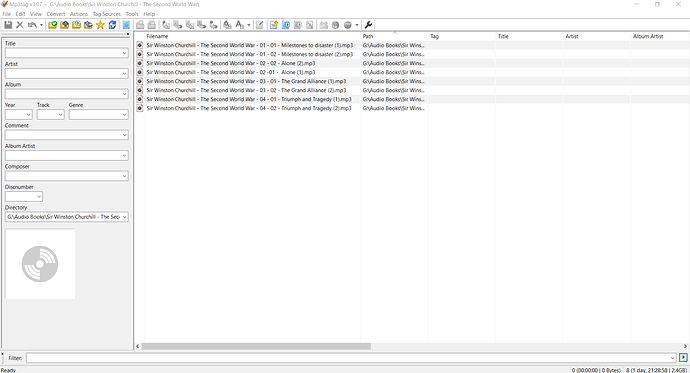Click the blue filter toggle button

click(683, 358)
